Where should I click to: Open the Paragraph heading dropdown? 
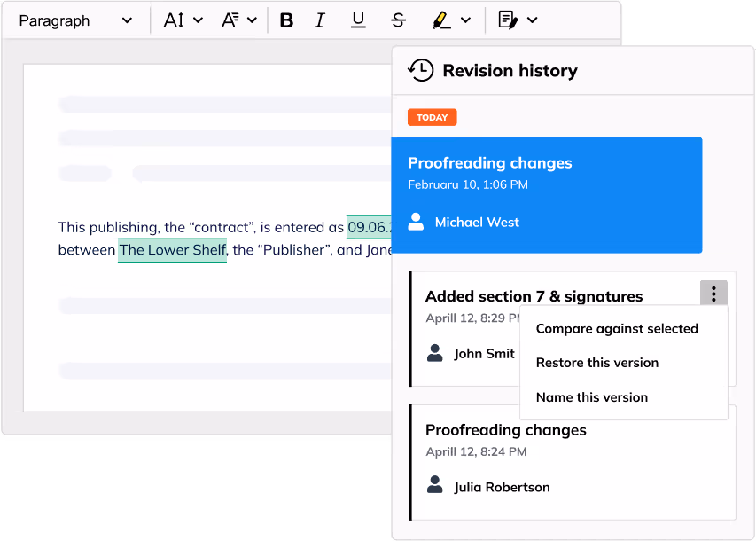[75, 20]
